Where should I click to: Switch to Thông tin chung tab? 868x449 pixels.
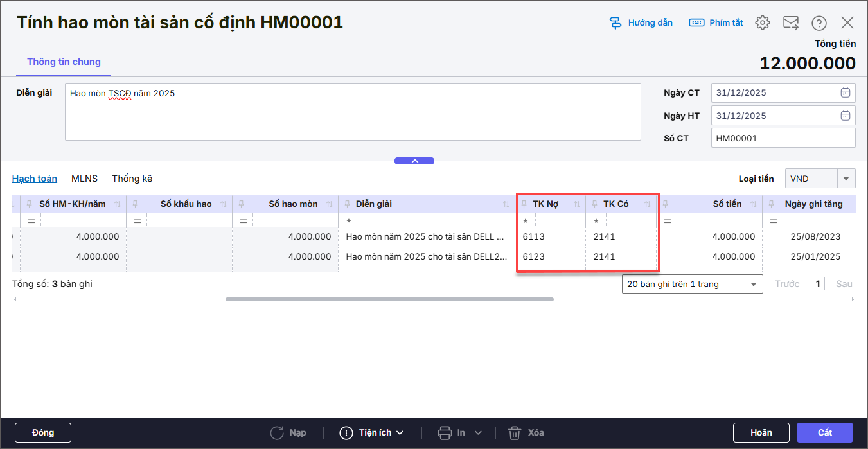tap(64, 62)
